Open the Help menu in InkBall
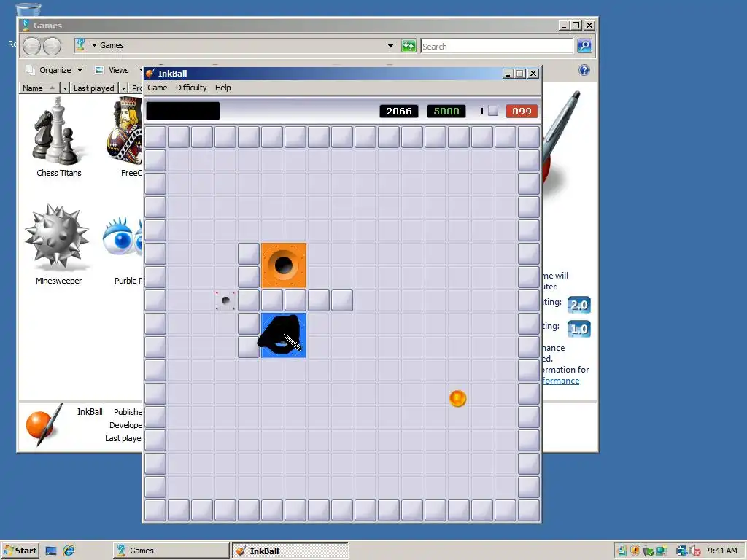 click(x=222, y=87)
